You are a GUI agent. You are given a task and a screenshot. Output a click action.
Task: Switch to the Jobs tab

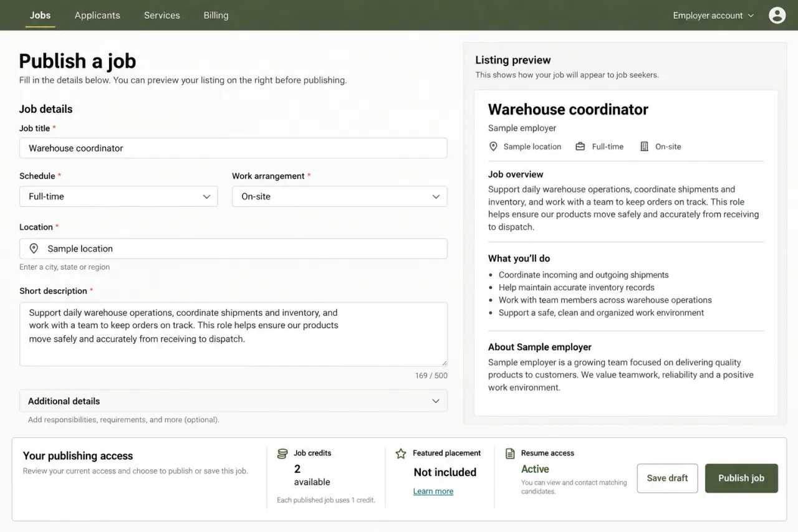41,15
